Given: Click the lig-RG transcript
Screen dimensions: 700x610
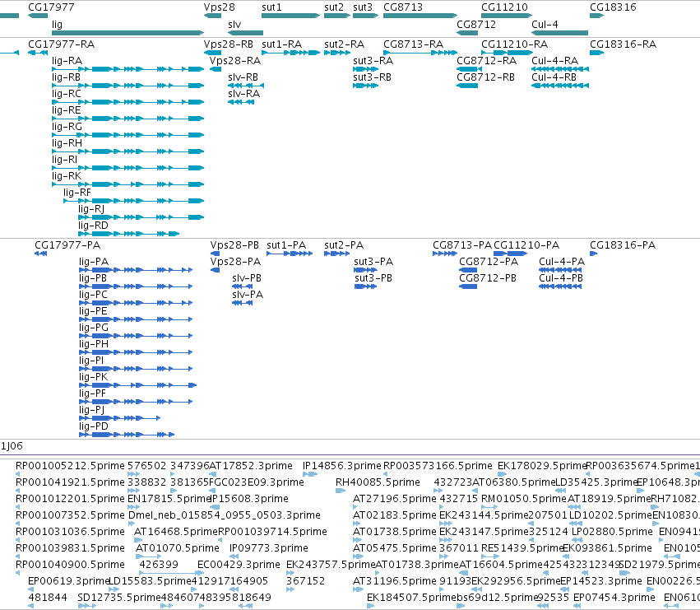Looking at the screenshot, I should click(x=128, y=135).
